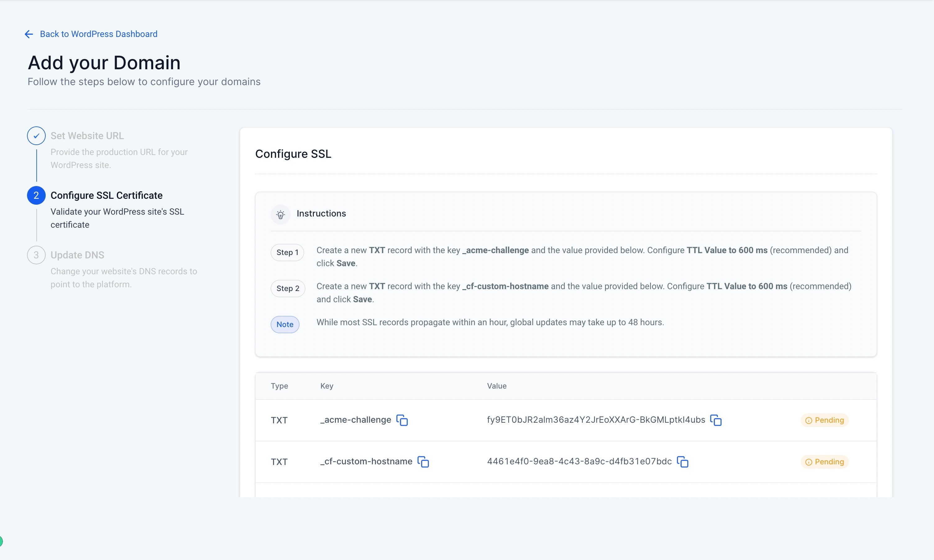Copy the cf-custom-hostname UUID value
This screenshot has width=934, height=560.
(683, 462)
